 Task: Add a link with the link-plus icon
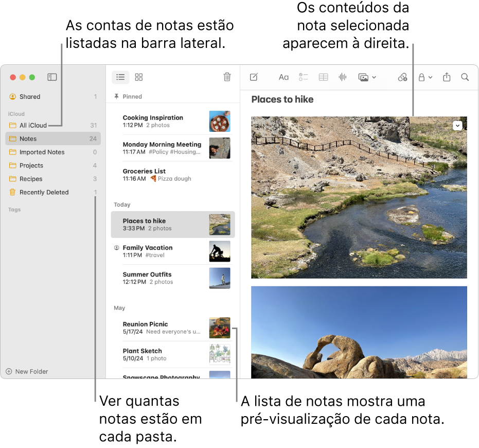pos(402,77)
